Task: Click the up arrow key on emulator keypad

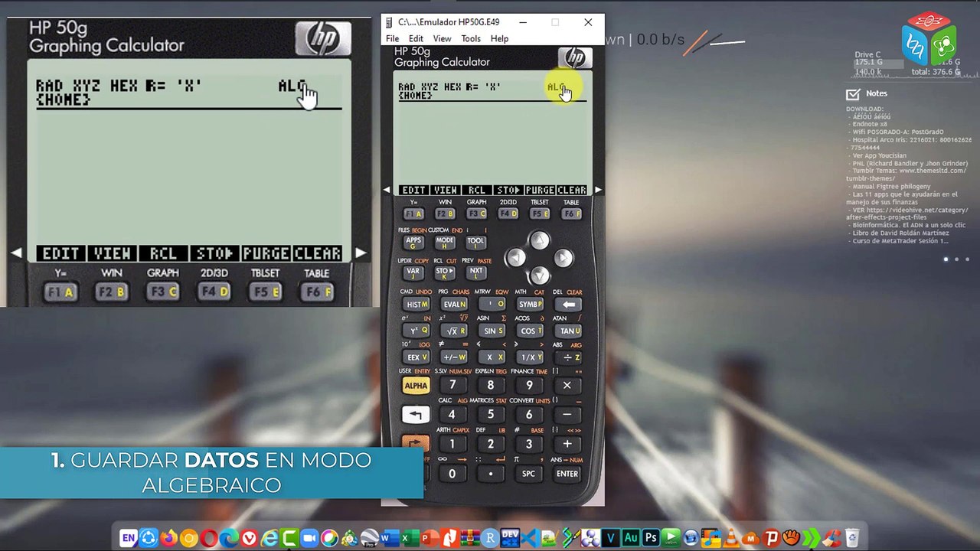Action: [540, 241]
